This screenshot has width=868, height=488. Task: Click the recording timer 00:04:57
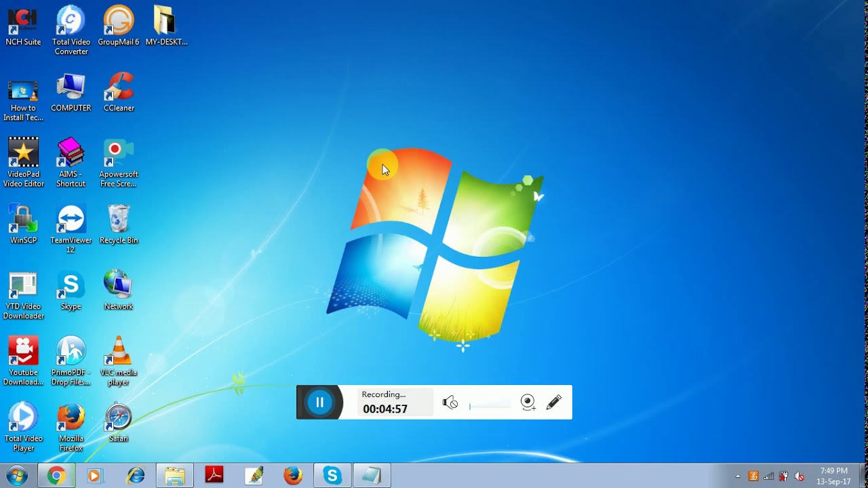(385, 409)
